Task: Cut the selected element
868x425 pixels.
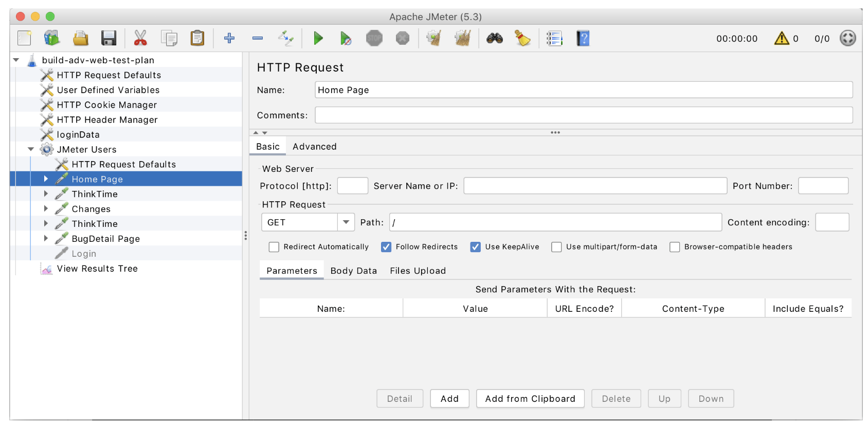Action: pos(140,38)
